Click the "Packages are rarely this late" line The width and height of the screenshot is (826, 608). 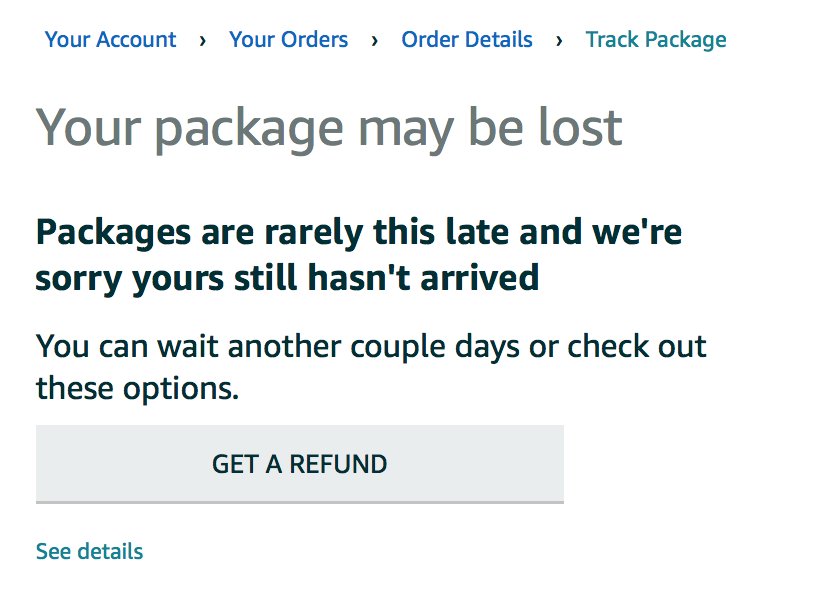point(359,232)
